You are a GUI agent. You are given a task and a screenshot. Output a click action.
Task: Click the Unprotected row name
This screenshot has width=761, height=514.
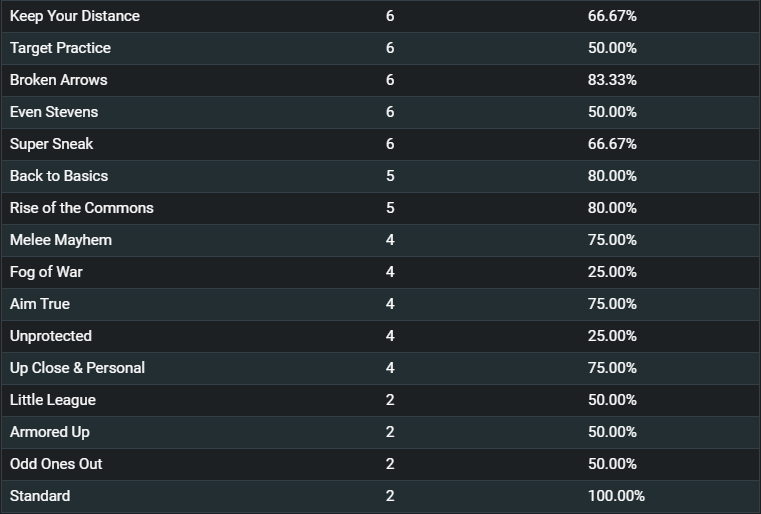50,336
